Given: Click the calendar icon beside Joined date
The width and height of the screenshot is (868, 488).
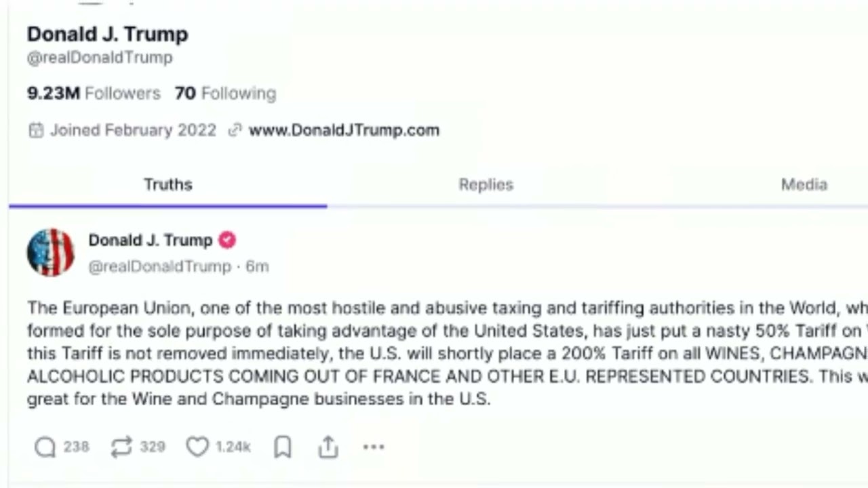Looking at the screenshot, I should click(36, 130).
